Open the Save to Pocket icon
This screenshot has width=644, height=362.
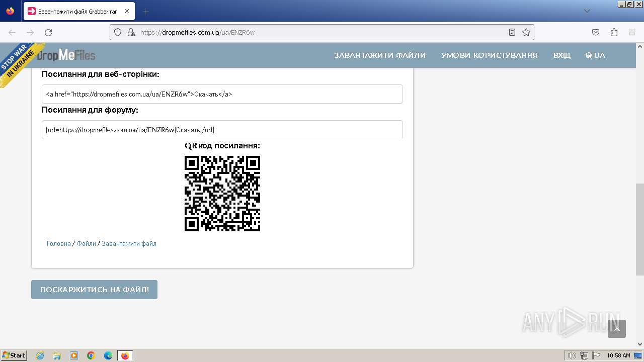point(596,32)
